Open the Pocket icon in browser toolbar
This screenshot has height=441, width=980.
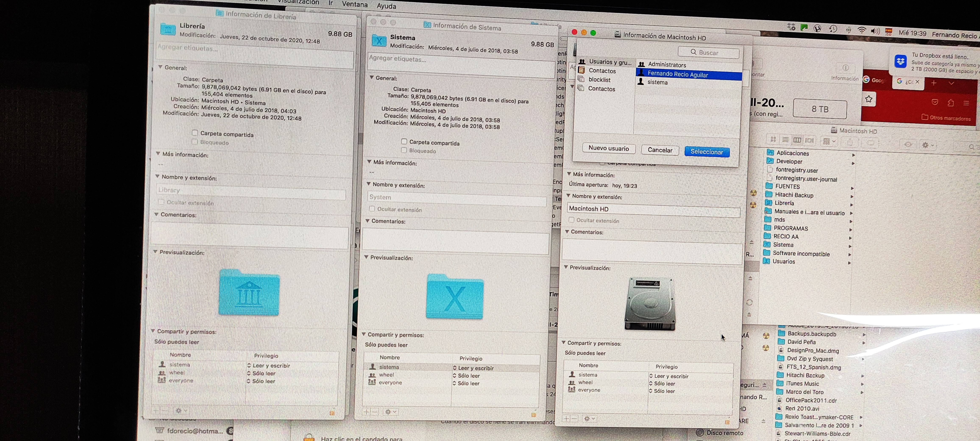pos(935,102)
